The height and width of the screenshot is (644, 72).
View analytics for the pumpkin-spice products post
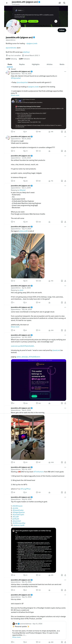[49, 181]
